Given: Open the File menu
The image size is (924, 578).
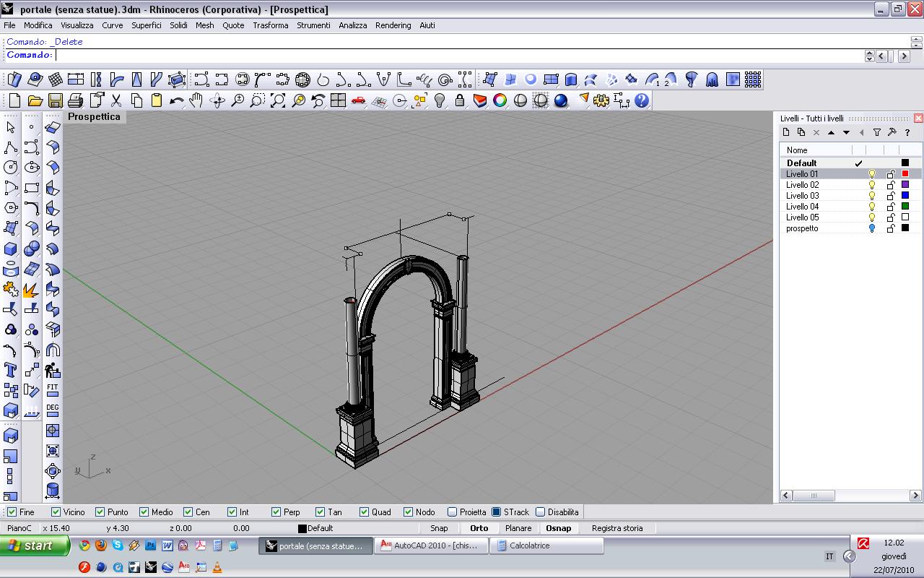Looking at the screenshot, I should pyautogui.click(x=9, y=25).
